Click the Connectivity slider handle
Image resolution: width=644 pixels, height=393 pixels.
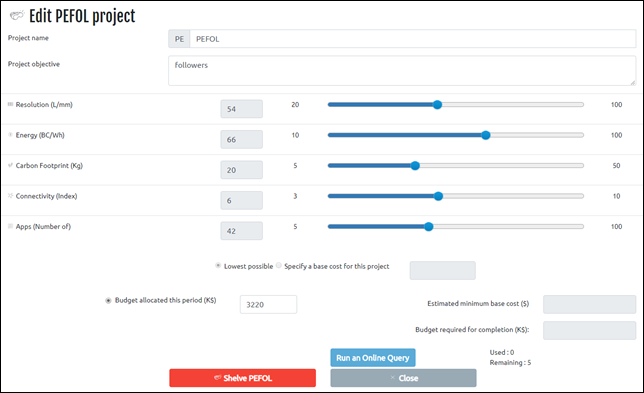pos(438,196)
